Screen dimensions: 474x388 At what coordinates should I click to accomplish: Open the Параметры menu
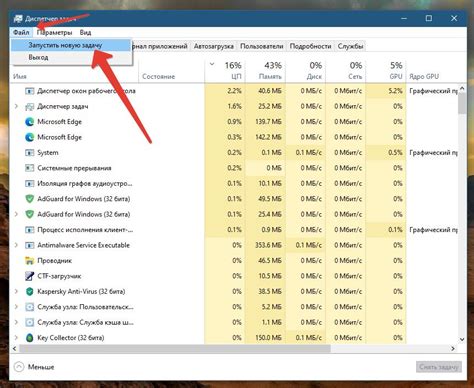click(x=54, y=32)
